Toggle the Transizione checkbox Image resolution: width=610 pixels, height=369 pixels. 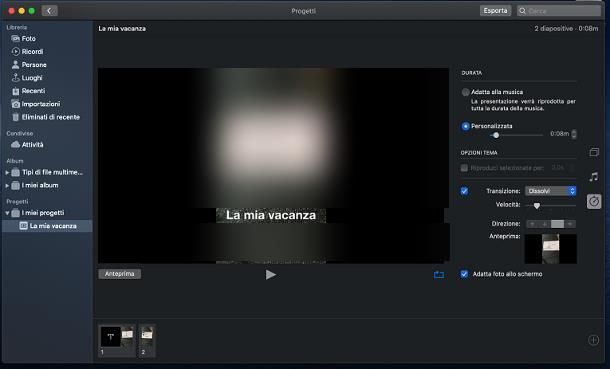pyautogui.click(x=464, y=191)
